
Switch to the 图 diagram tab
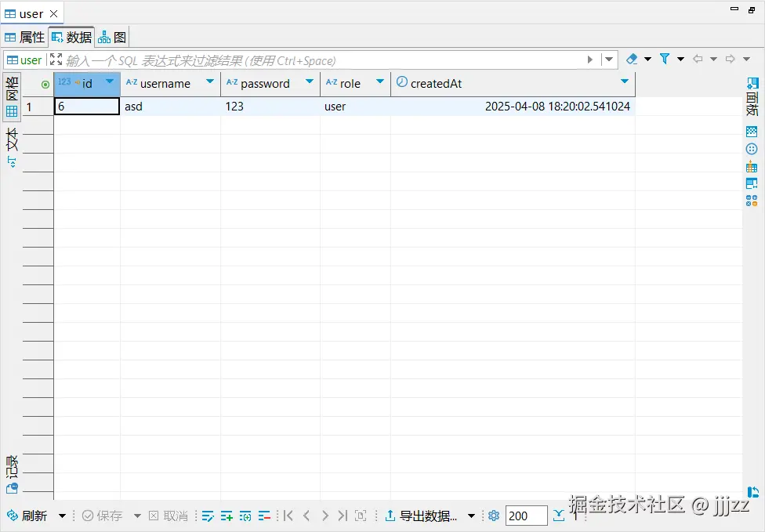point(112,37)
